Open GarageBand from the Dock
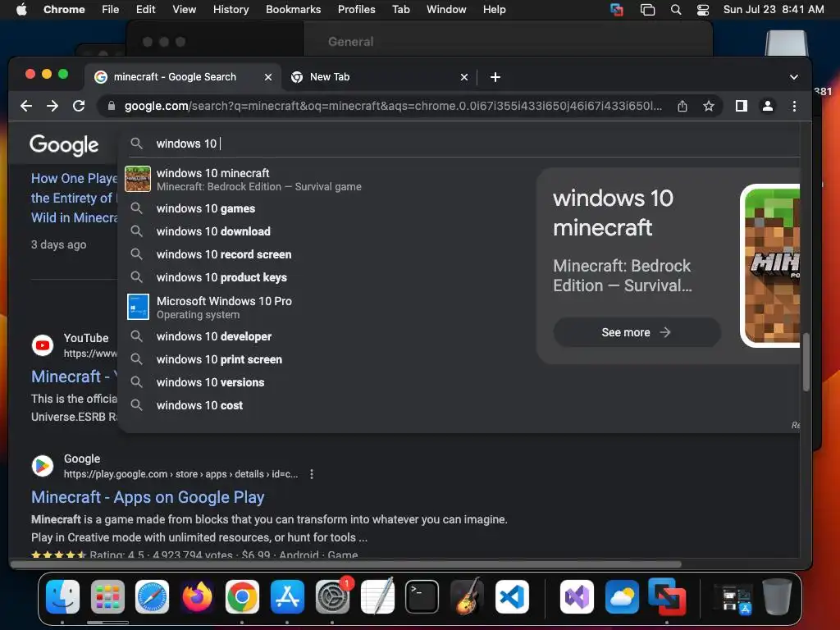Viewport: 840px width, 630px height. coord(467,596)
